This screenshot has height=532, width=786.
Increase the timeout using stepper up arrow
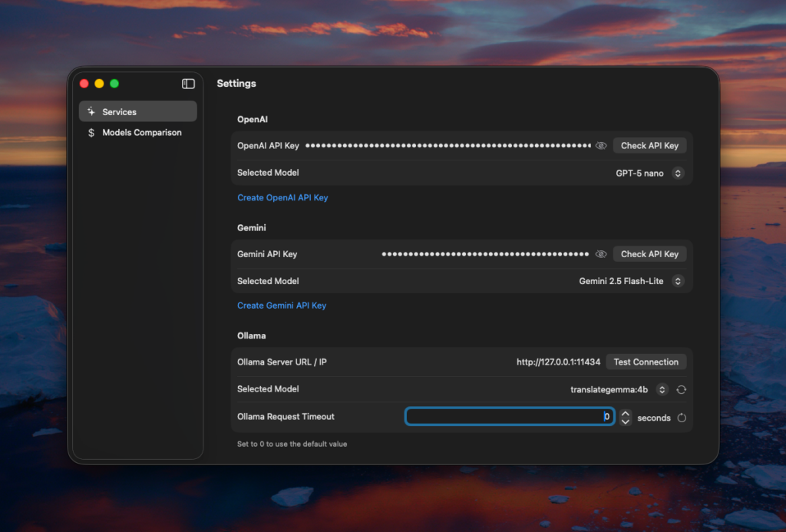[x=626, y=414]
